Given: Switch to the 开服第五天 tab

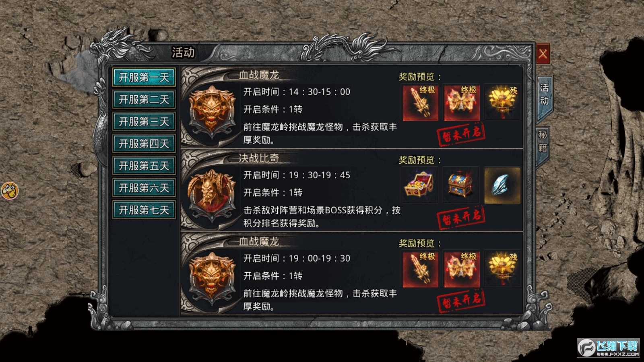Looking at the screenshot, I should coord(144,166).
